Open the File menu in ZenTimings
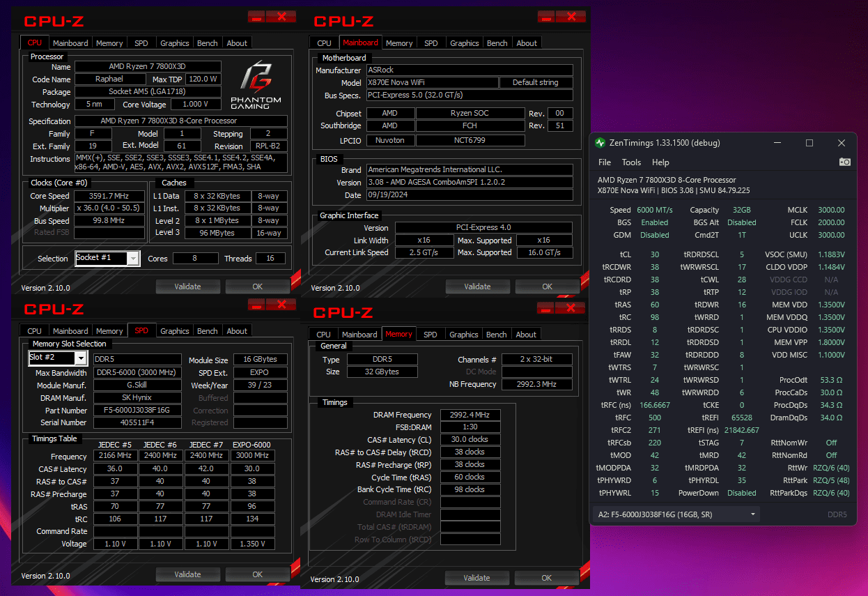 (605, 162)
